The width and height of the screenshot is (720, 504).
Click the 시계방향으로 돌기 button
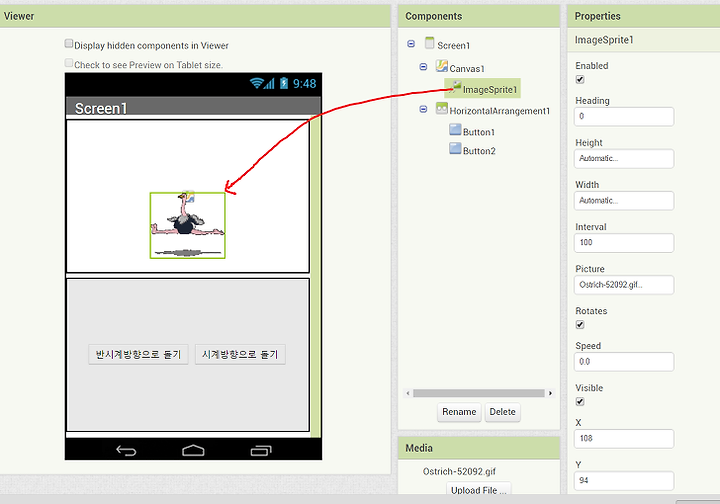click(240, 354)
